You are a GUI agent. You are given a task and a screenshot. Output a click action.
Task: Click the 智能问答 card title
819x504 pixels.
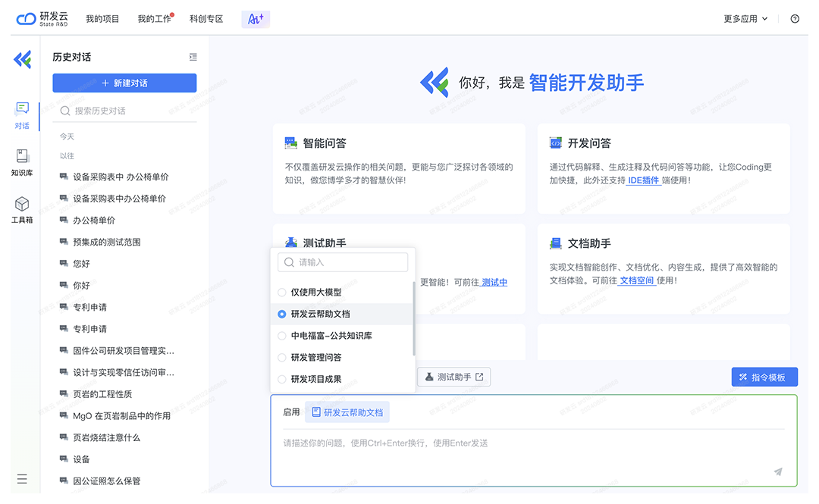[325, 143]
